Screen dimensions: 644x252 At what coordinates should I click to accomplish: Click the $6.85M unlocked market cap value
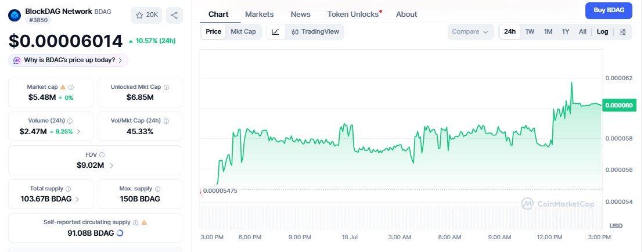[140, 98]
